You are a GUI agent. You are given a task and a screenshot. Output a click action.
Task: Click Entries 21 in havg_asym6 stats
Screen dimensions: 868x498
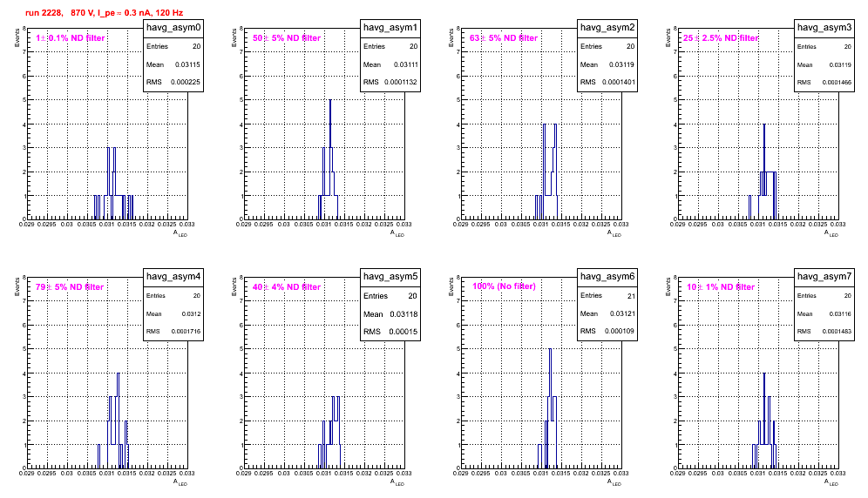(607, 296)
